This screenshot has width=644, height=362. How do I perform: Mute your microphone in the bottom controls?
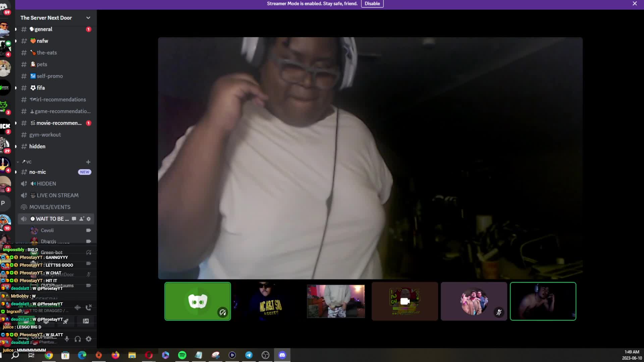click(x=67, y=339)
